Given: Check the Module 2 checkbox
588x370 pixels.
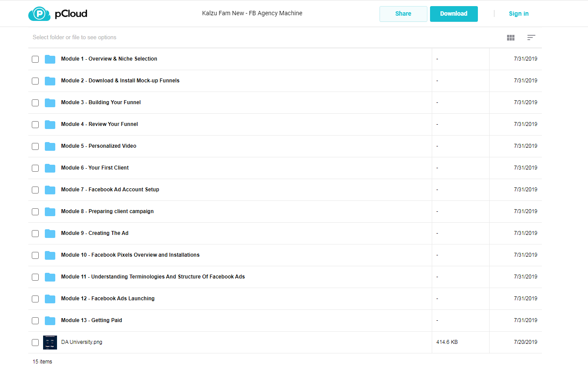Looking at the screenshot, I should coord(35,81).
